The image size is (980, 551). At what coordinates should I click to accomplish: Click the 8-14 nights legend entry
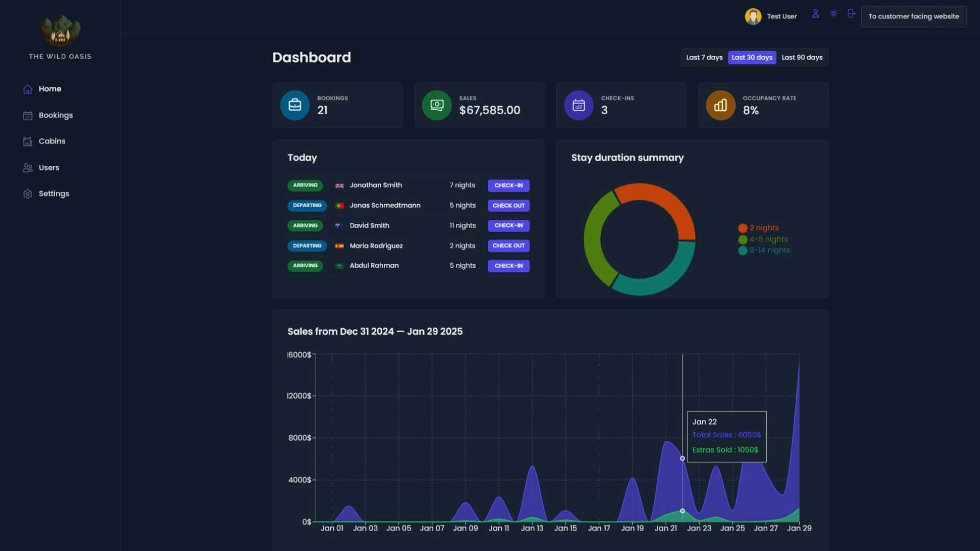point(764,251)
